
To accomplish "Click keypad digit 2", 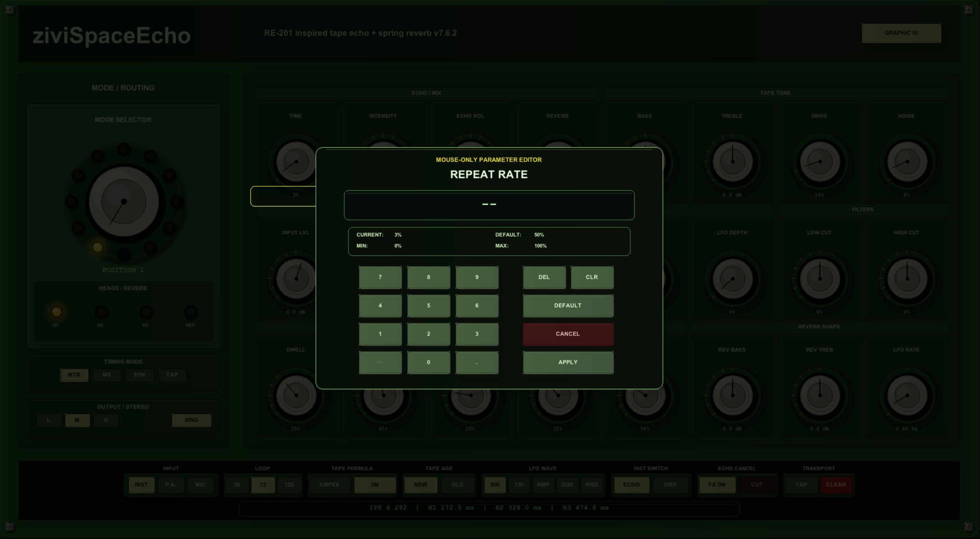I will click(428, 334).
